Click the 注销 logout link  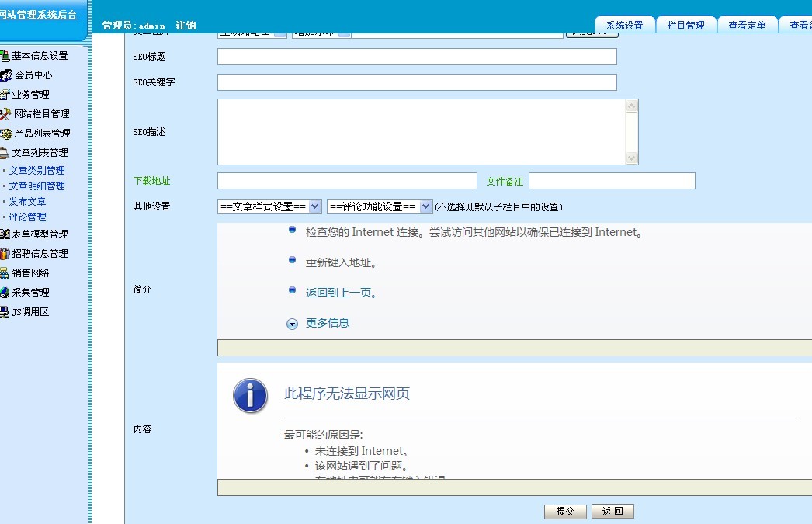(186, 26)
